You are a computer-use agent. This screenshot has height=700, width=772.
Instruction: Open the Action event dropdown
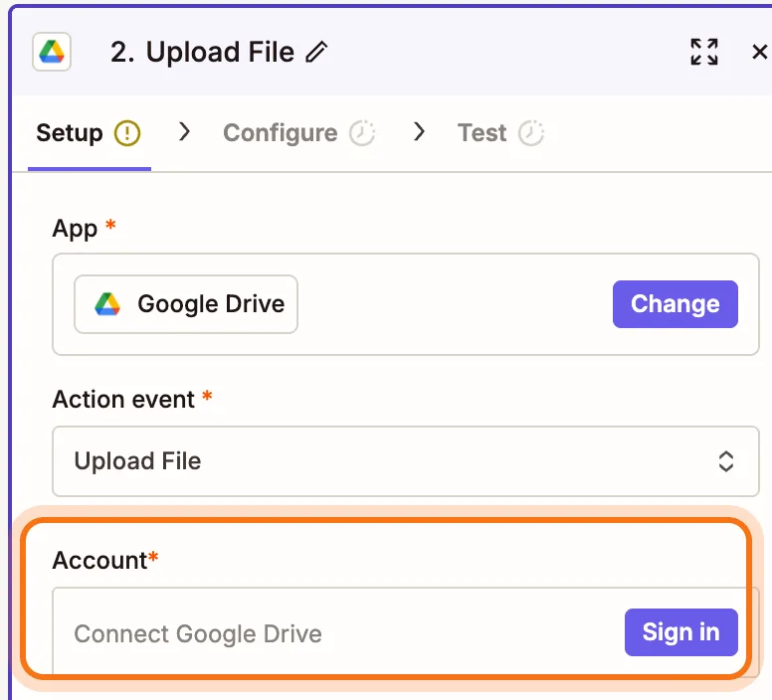(406, 461)
